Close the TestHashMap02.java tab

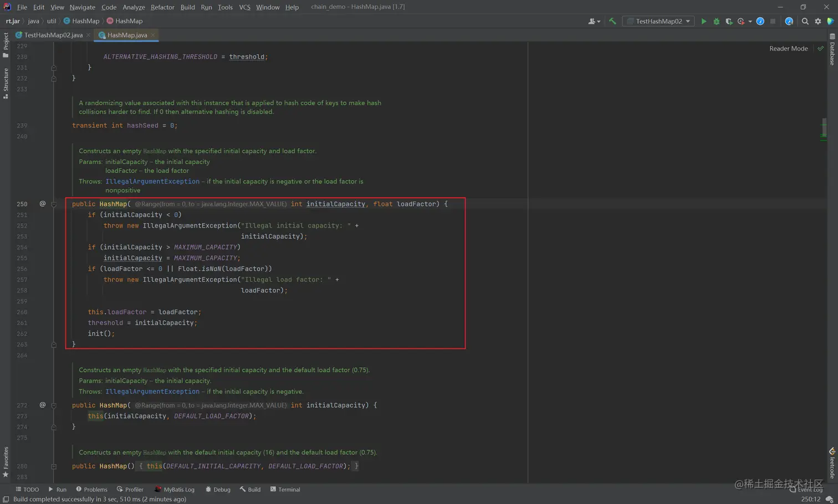point(88,35)
